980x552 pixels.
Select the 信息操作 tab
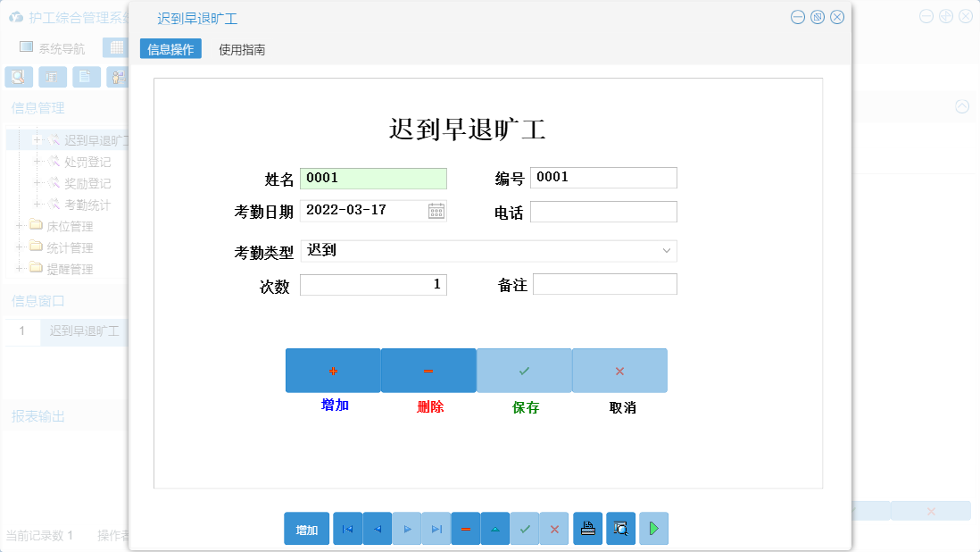pyautogui.click(x=170, y=51)
